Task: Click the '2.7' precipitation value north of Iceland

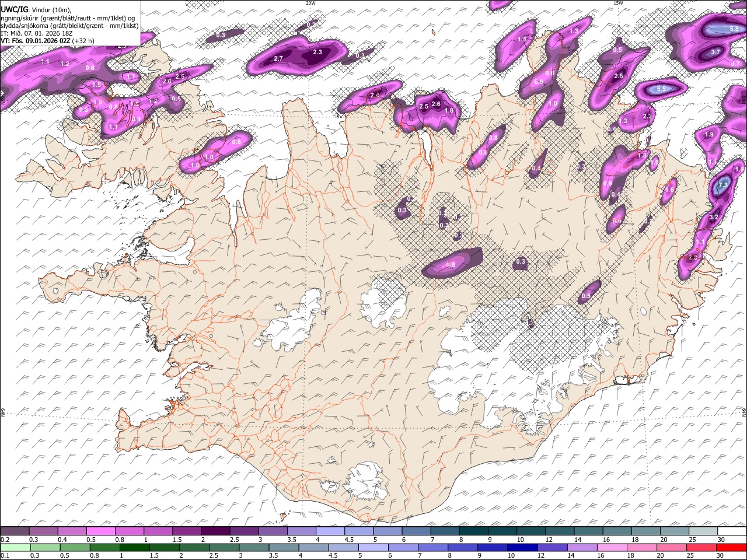Action: click(278, 58)
